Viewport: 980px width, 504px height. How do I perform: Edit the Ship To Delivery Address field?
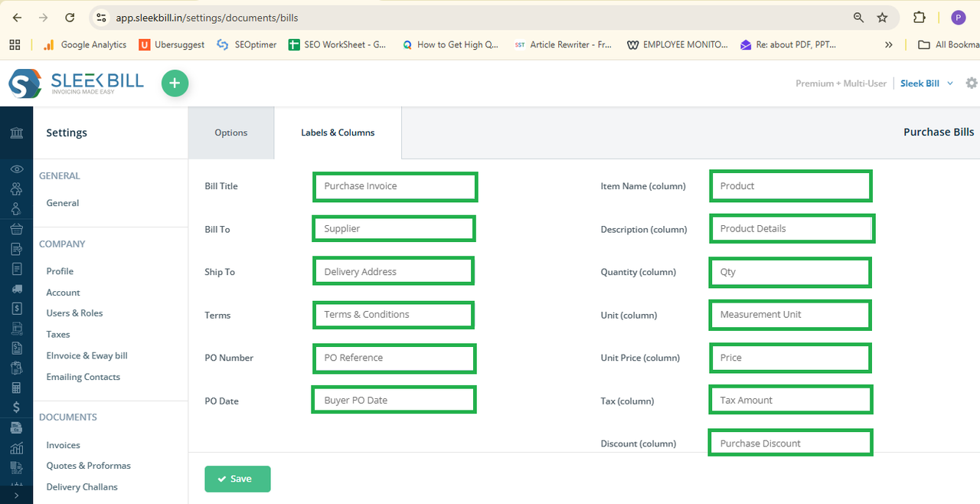click(x=394, y=271)
